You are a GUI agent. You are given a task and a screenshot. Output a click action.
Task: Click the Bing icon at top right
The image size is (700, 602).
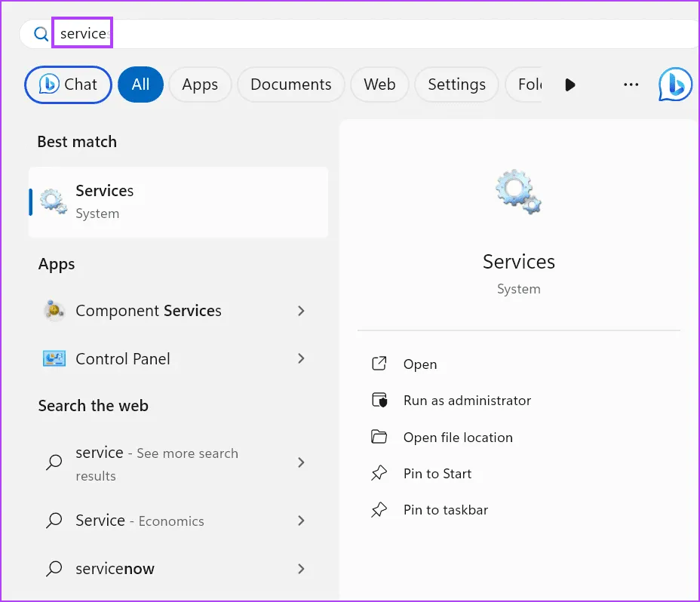[x=675, y=85]
